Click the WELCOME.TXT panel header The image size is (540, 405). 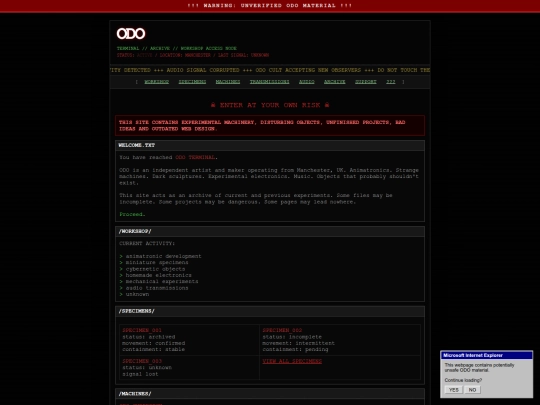[x=270, y=145]
